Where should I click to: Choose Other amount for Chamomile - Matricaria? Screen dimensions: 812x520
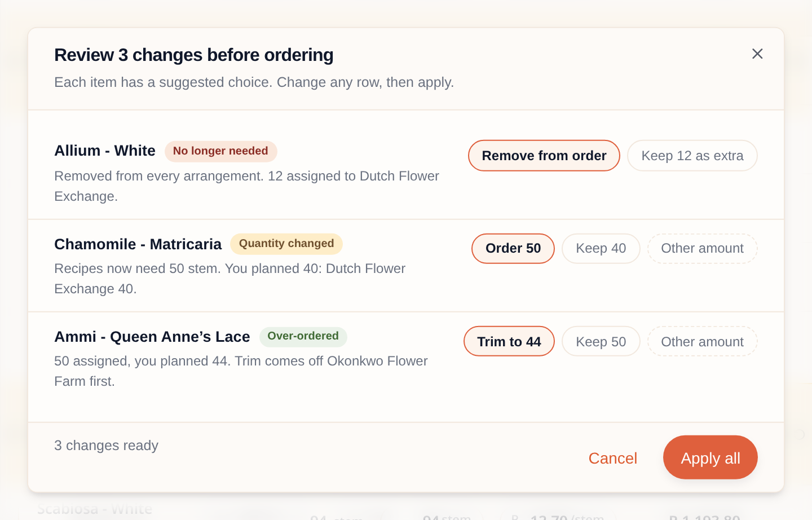coord(703,248)
